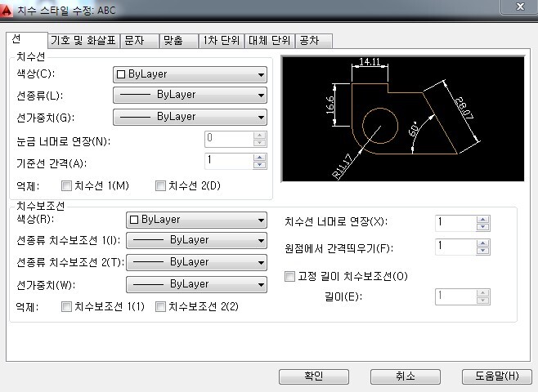The height and width of the screenshot is (392, 538).
Task: Click the 취소 button
Action: click(x=406, y=376)
